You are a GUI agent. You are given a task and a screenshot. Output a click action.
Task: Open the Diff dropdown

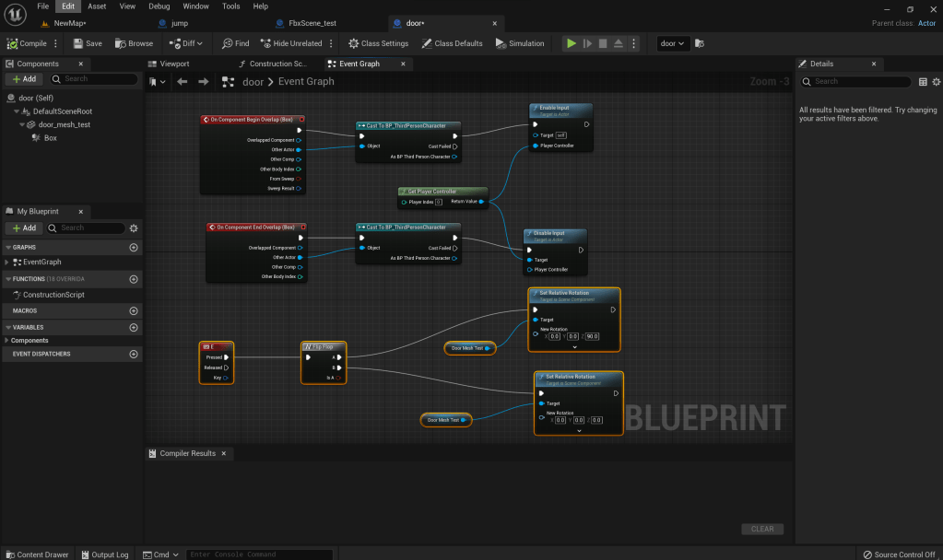(187, 43)
